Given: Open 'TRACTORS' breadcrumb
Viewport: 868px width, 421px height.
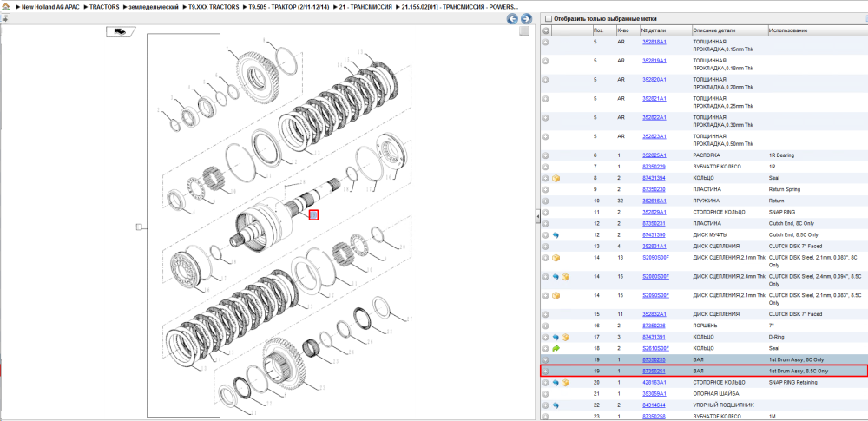Looking at the screenshot, I should [104, 7].
